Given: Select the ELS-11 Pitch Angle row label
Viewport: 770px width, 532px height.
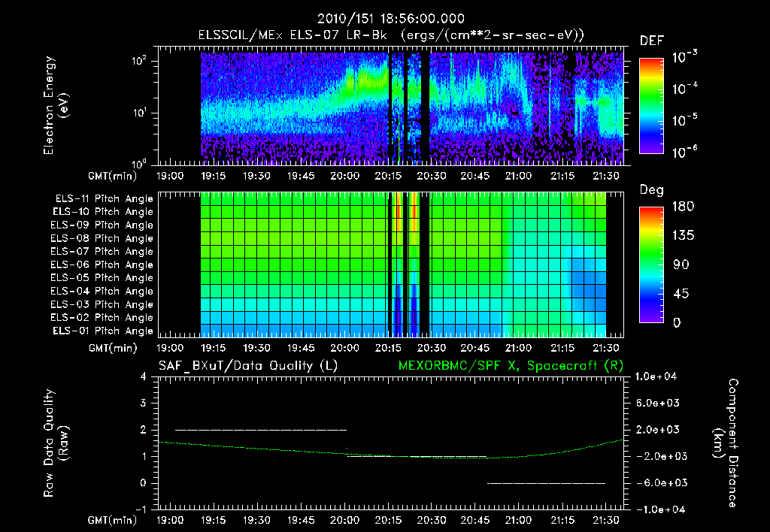Looking at the screenshot, I should pyautogui.click(x=104, y=199).
